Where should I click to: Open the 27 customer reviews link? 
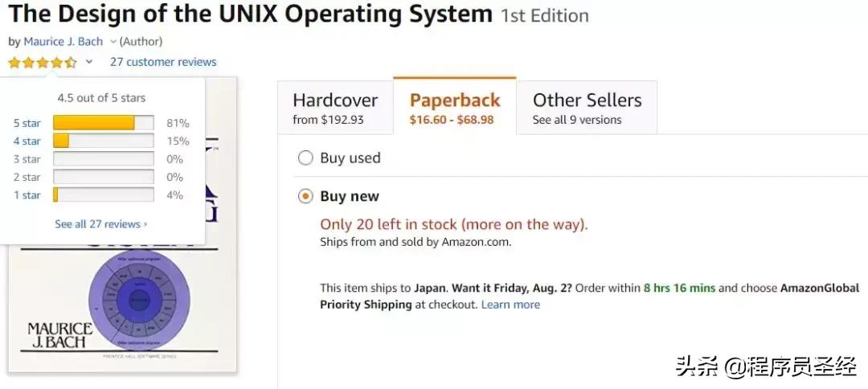coord(163,62)
